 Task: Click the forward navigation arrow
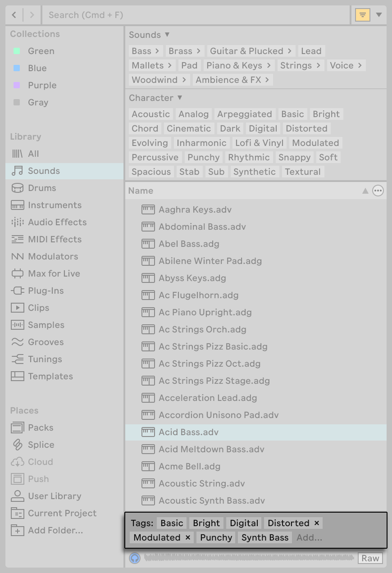(x=32, y=15)
